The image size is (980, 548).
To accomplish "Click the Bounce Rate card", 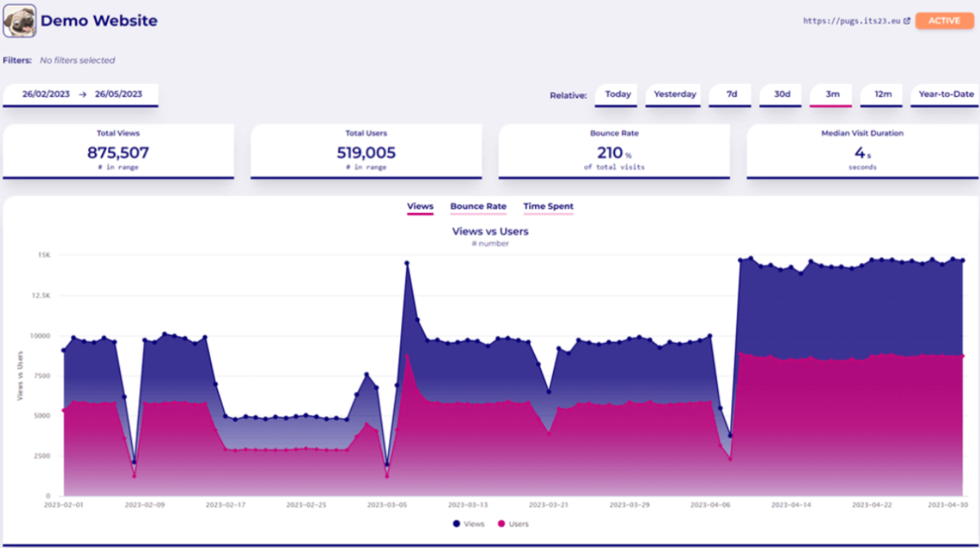I will tap(614, 151).
